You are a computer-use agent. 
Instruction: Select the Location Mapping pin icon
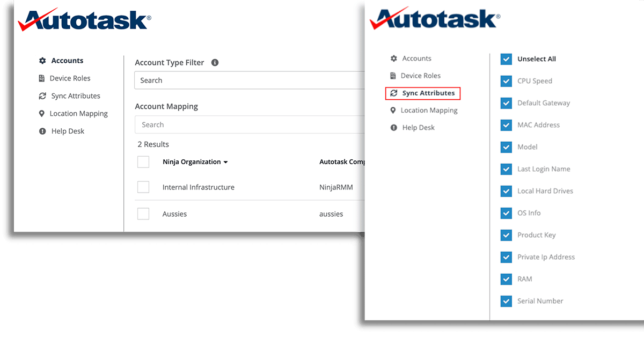[x=42, y=113]
